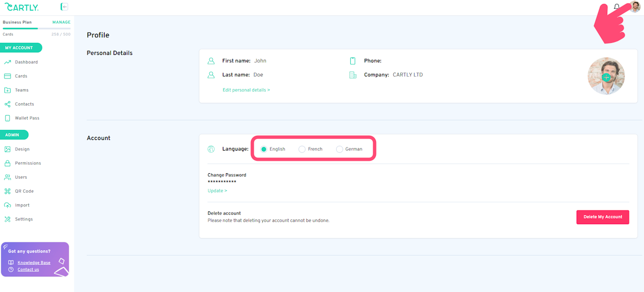Image resolution: width=644 pixels, height=292 pixels.
Task: Click Delete My Account button
Action: click(x=603, y=217)
